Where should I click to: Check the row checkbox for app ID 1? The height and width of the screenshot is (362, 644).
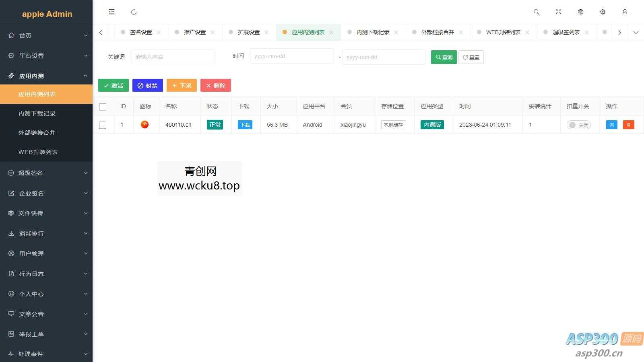103,125
